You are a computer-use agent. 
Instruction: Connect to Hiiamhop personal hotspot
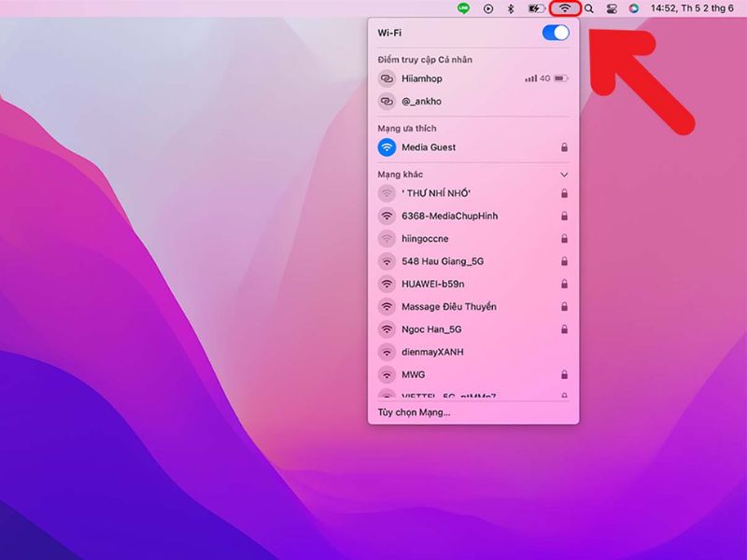click(x=473, y=78)
